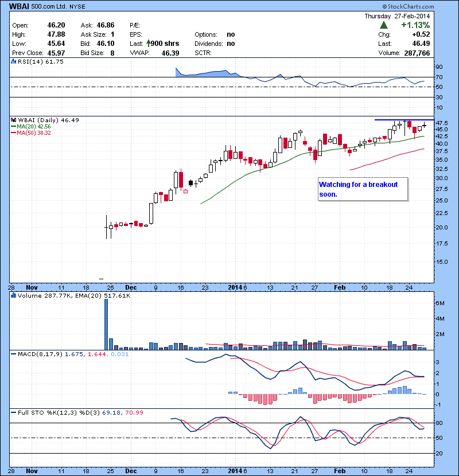Screen dimensions: 459x476
Task: Click the volume bars icon beside Volume 287.77K
Action: 14,295
